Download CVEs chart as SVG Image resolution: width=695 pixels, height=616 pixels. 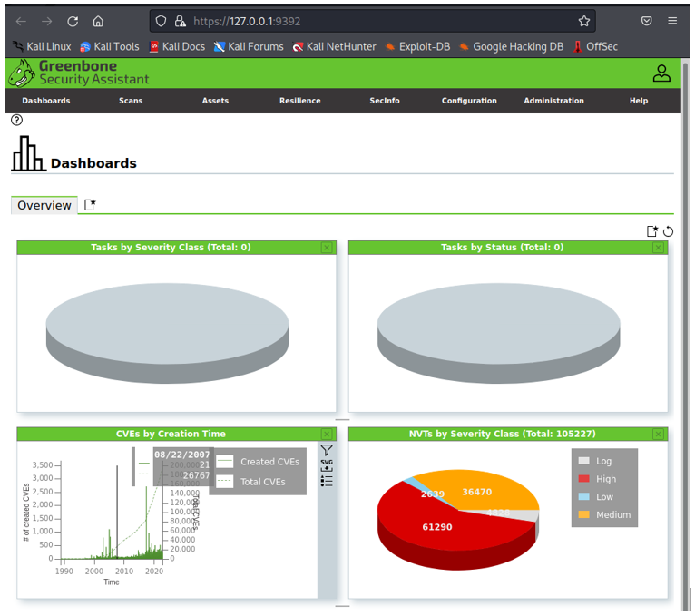(327, 465)
